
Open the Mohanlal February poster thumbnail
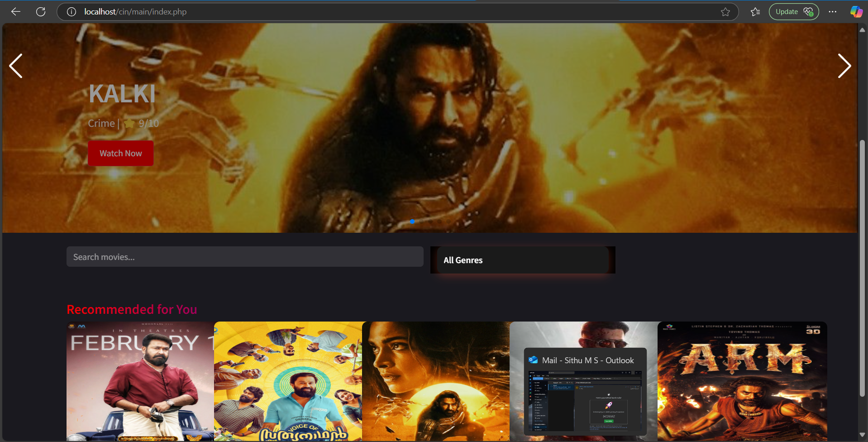(x=140, y=381)
